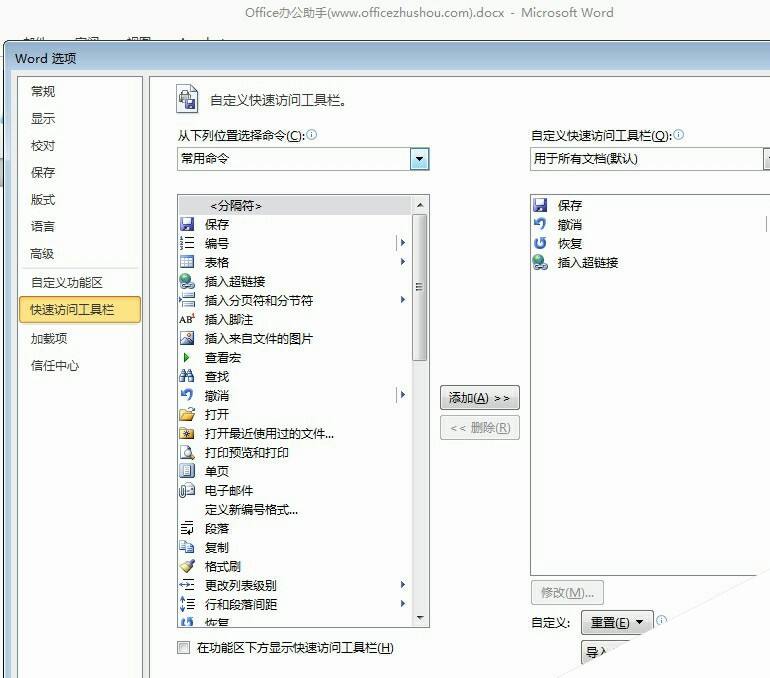Click the Paragraph icon
770x678 pixels.
coord(187,528)
